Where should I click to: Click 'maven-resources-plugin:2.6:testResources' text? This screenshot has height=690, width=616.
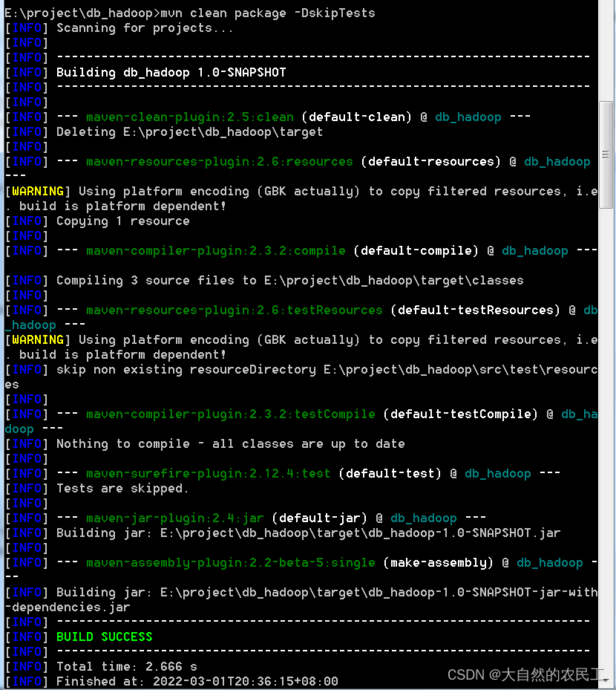[x=235, y=310]
